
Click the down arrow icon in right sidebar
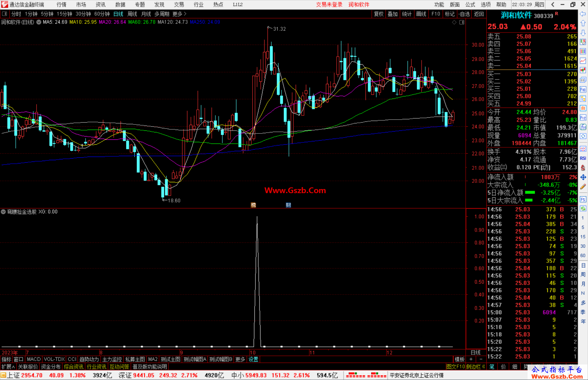(x=583, y=33)
